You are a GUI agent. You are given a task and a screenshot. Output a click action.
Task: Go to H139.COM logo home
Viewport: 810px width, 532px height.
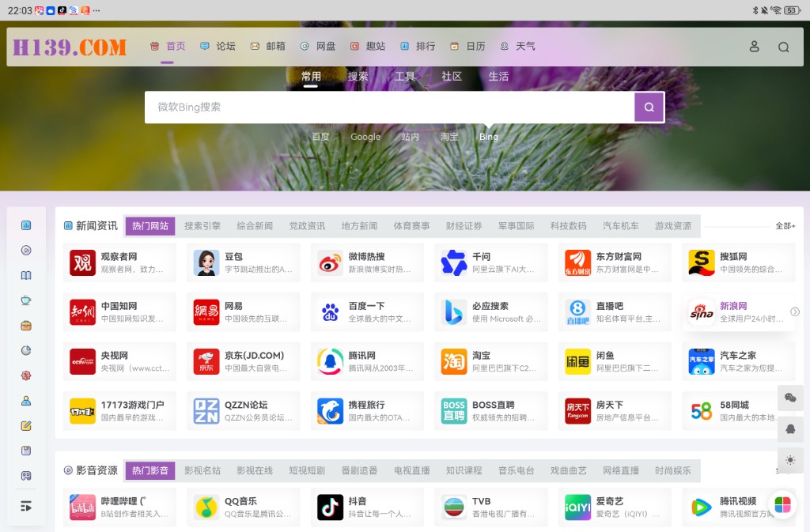pos(70,47)
